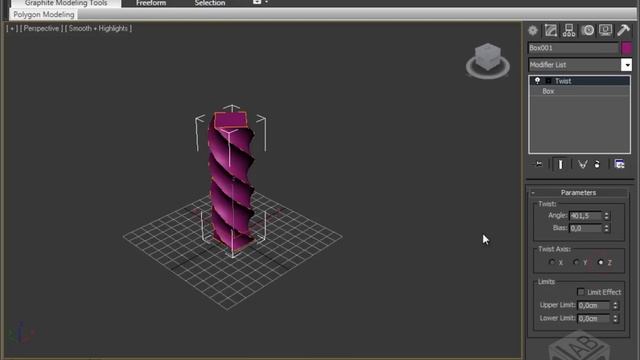Open the Polygon Modeling panel
The height and width of the screenshot is (360, 640).
(x=44, y=15)
